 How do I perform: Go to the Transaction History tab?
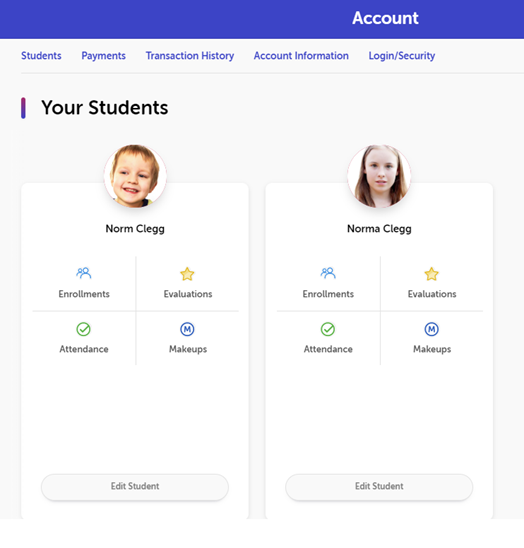(190, 56)
